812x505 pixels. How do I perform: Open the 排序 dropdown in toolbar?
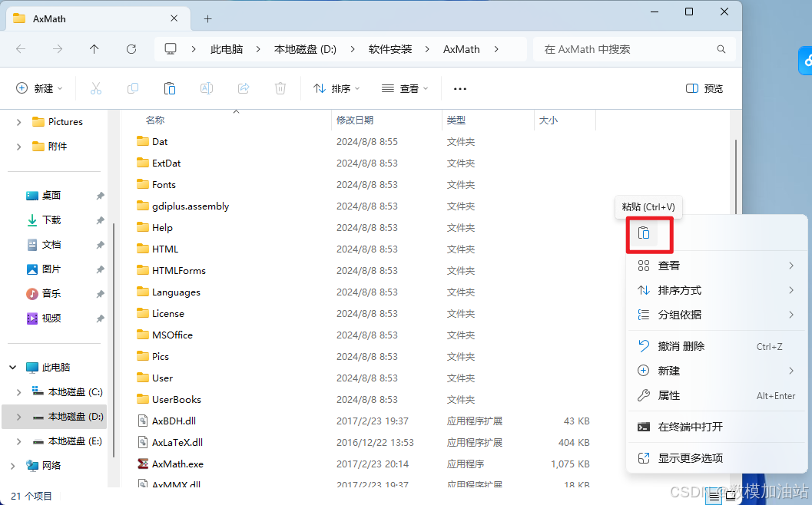tap(336, 88)
